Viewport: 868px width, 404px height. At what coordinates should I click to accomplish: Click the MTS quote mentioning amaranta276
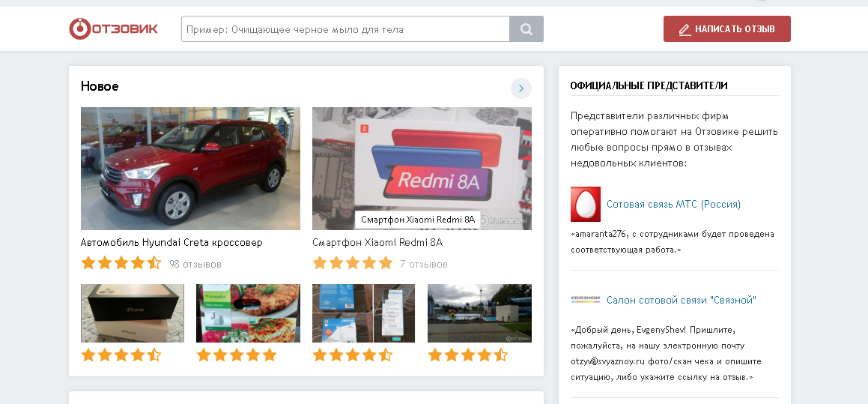673,242
